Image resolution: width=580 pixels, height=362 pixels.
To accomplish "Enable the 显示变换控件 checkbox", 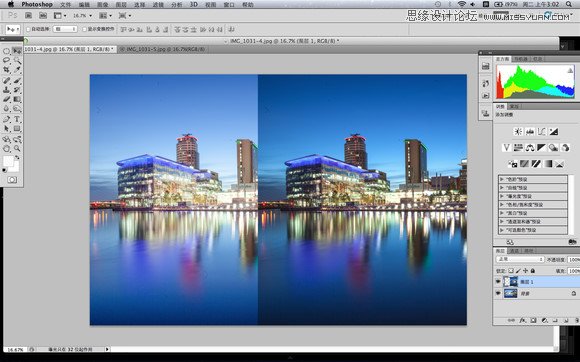I will pos(84,29).
